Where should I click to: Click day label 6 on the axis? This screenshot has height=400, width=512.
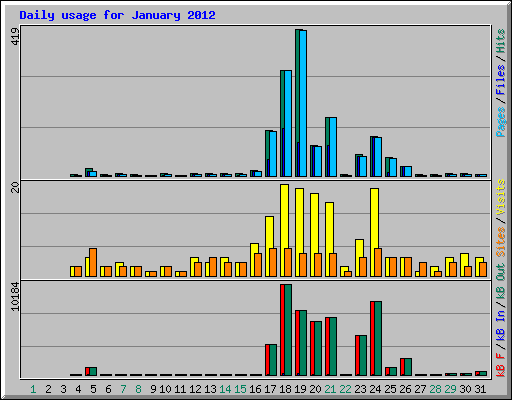pos(108,389)
